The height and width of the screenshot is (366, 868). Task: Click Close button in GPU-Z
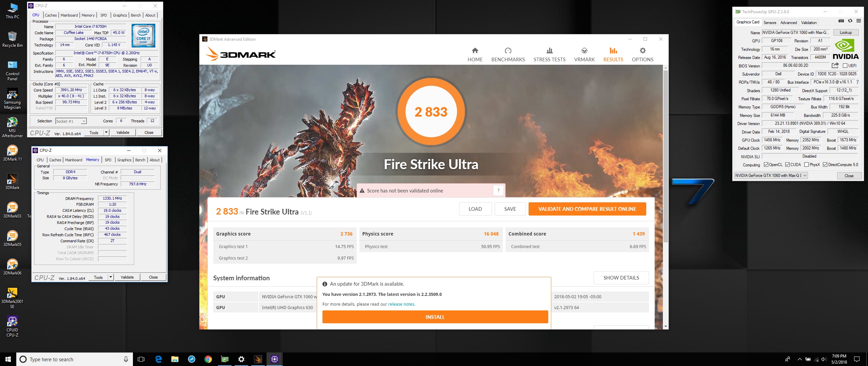click(x=849, y=176)
